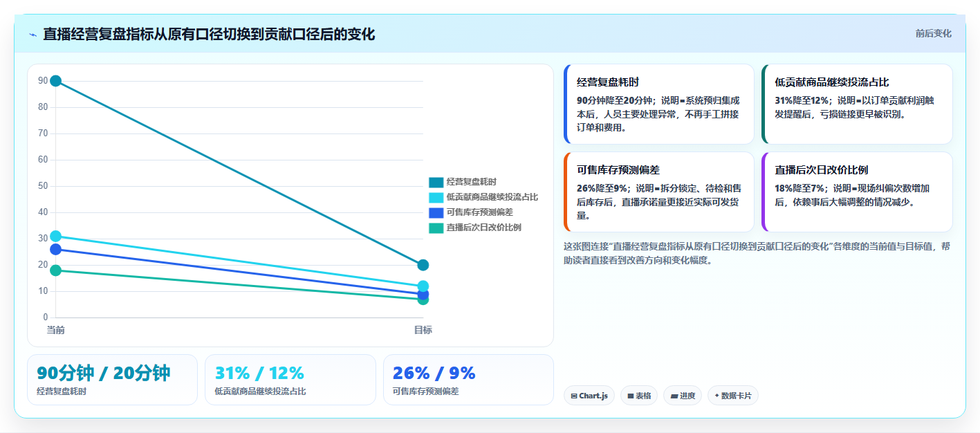Toggle the 直播后次日改价比例 legend color box
The width and height of the screenshot is (980, 433).
436,228
